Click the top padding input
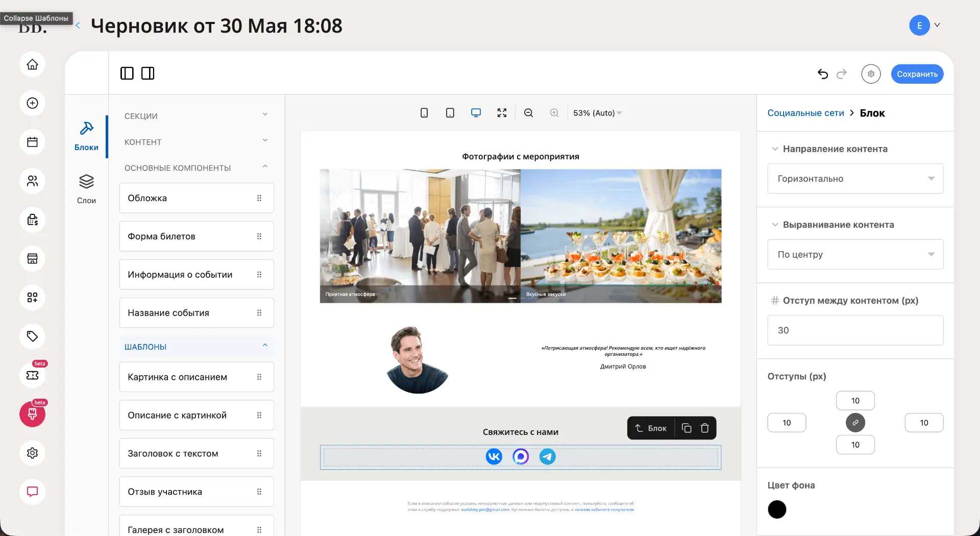 coord(855,401)
